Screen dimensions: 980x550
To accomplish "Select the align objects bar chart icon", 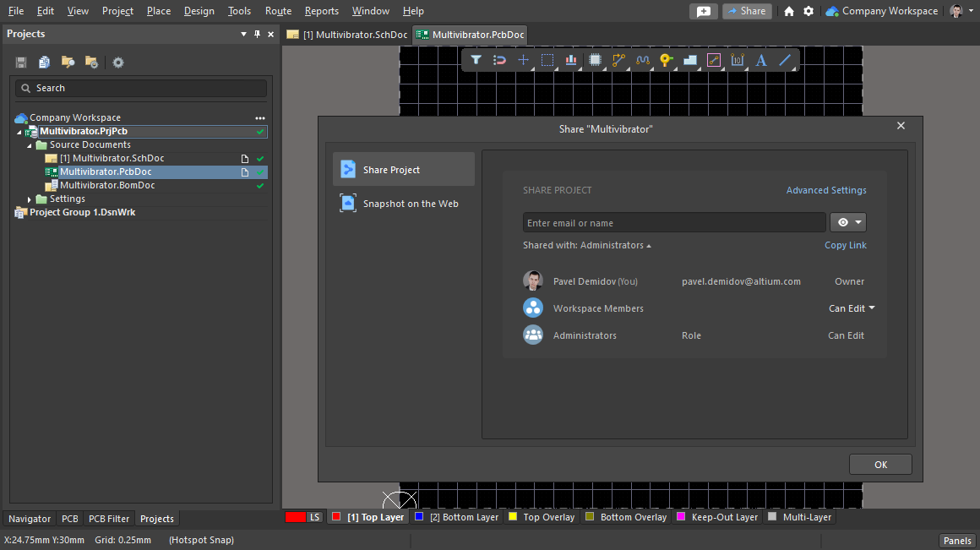I will click(572, 60).
